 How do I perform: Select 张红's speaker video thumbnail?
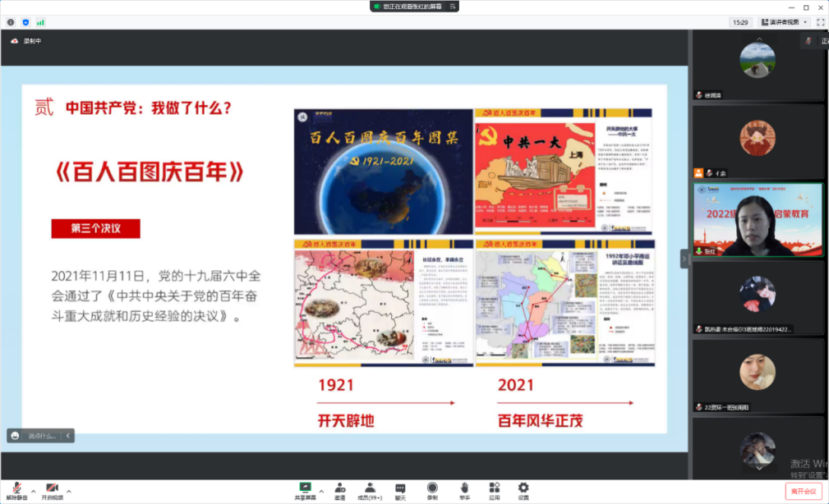[x=757, y=218]
